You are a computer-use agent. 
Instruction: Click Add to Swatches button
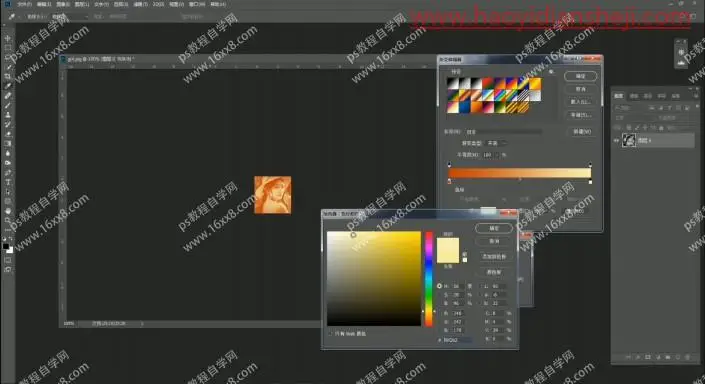[x=494, y=256]
